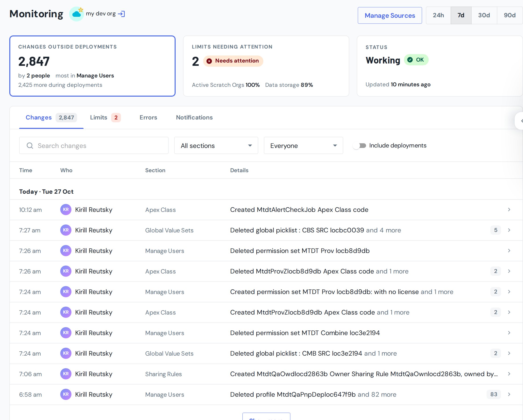Switch to the Changes tab
This screenshot has width=523, height=420.
pos(51,118)
